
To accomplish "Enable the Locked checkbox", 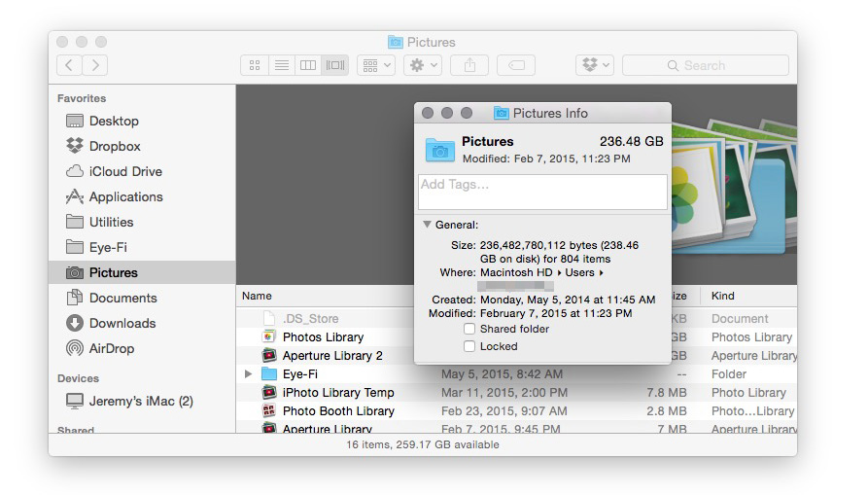I will tap(469, 346).
